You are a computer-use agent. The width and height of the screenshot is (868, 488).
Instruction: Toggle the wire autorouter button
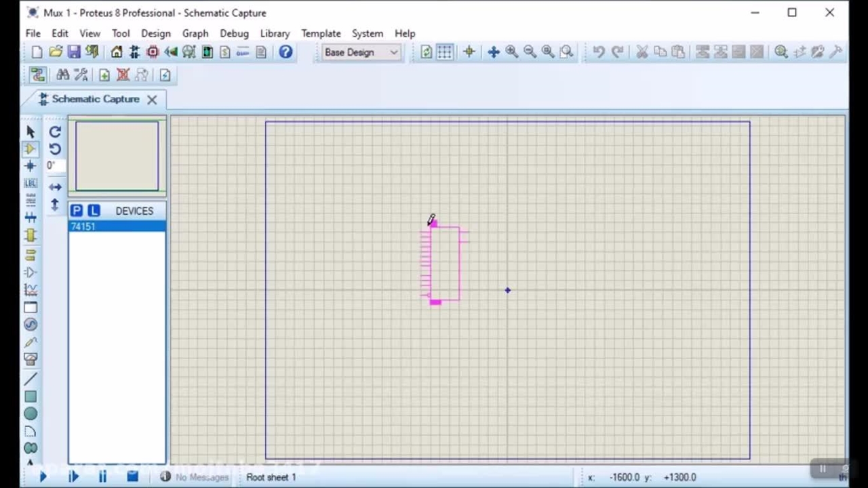37,75
